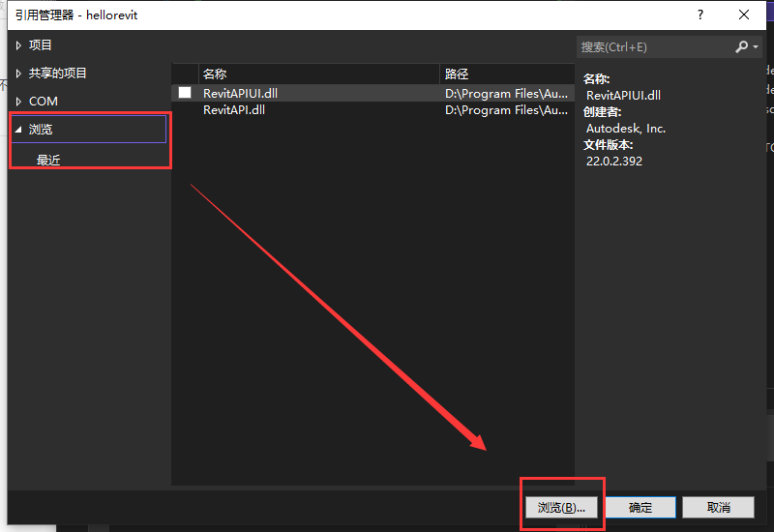Click the file version 22.0.2.392 text
Image resolution: width=774 pixels, height=532 pixels.
(x=614, y=162)
